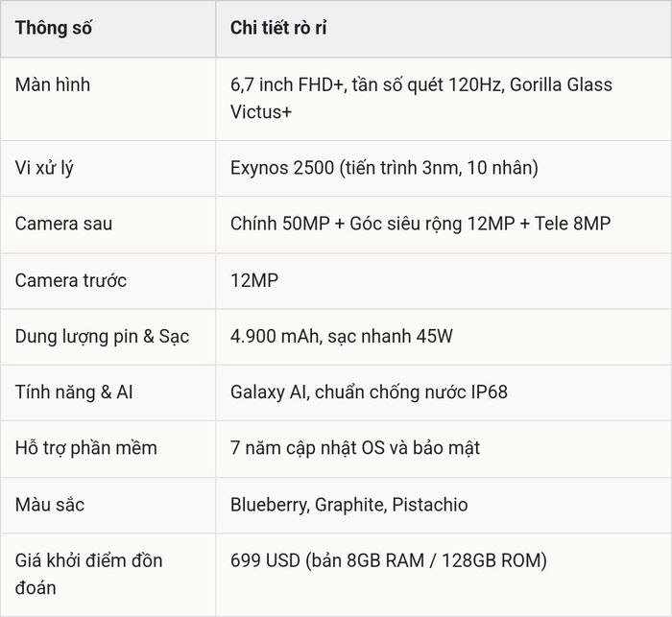The image size is (672, 617).
Task: Click the '7 năm cập nhật OS' text
Action: (x=355, y=448)
